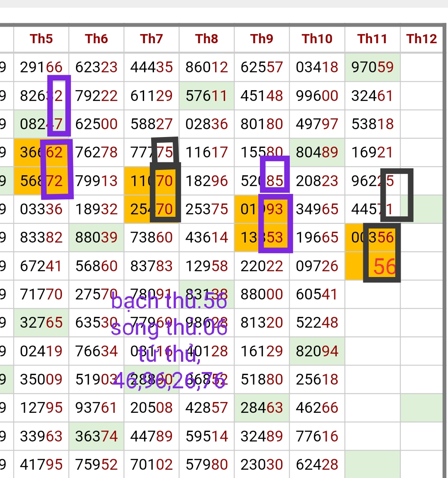
Task: Select the 43614 cell
Action: pos(207,238)
